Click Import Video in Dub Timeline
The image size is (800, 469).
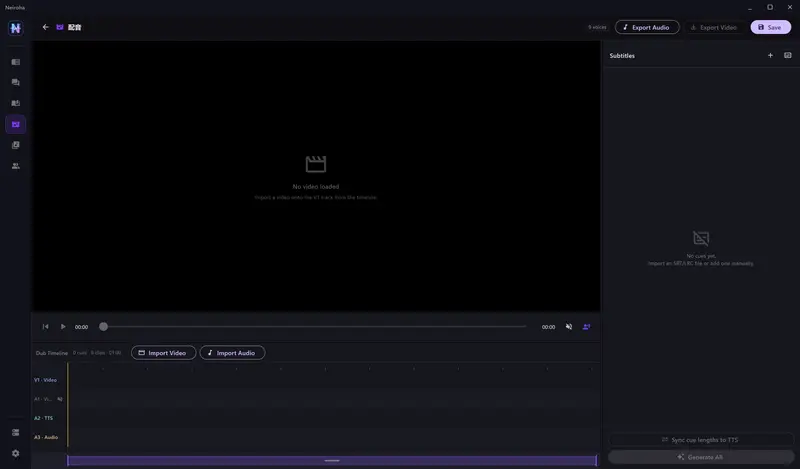(163, 353)
